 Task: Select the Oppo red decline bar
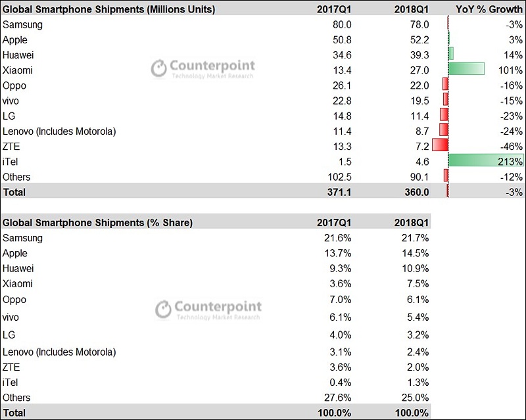[446, 84]
